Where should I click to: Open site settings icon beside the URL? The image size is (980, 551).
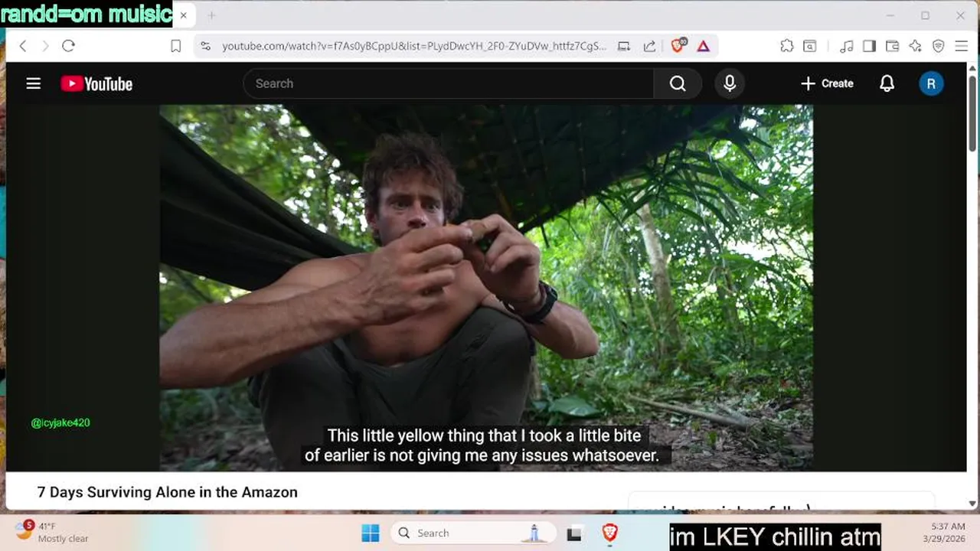pyautogui.click(x=205, y=46)
